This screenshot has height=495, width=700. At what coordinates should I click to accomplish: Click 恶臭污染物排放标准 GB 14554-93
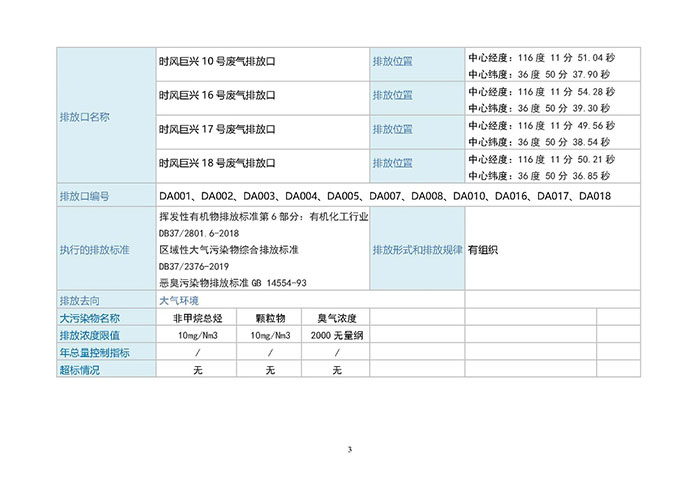point(233,283)
